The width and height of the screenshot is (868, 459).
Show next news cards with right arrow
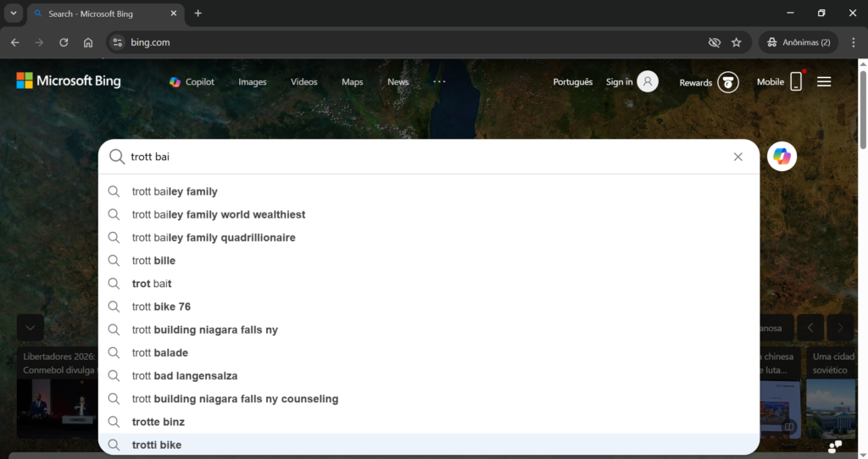pyautogui.click(x=840, y=328)
